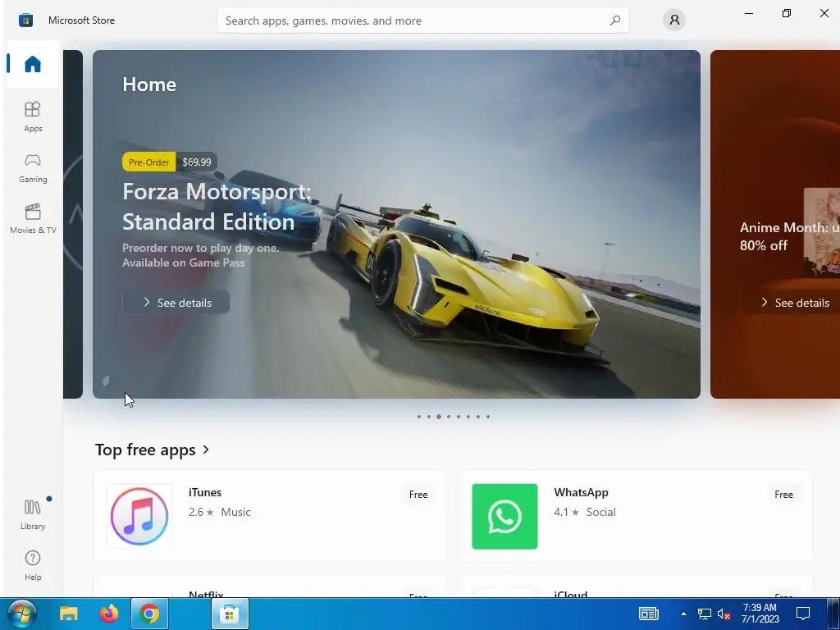Viewport: 840px width, 630px height.
Task: Click the WhatsApp 4.1 rating text
Action: pyautogui.click(x=566, y=512)
